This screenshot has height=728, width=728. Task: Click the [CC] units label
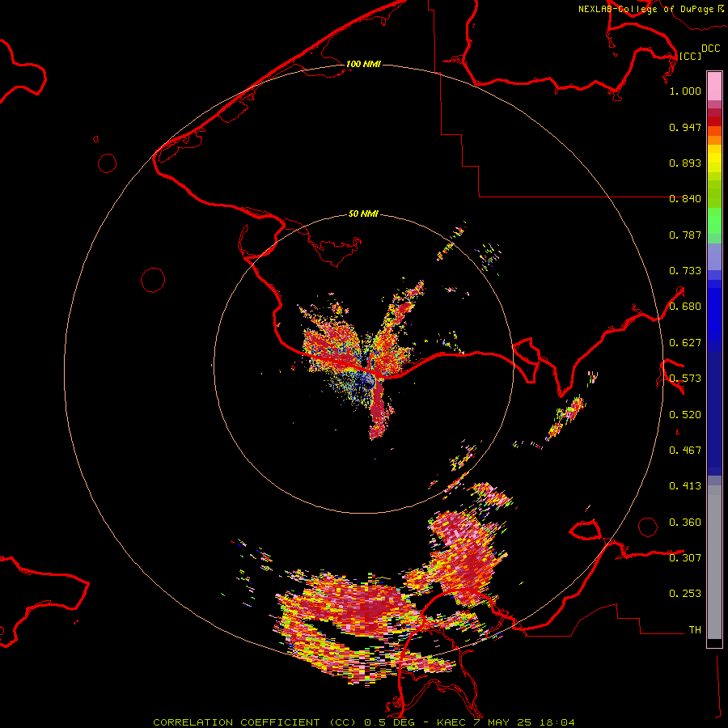point(690,56)
